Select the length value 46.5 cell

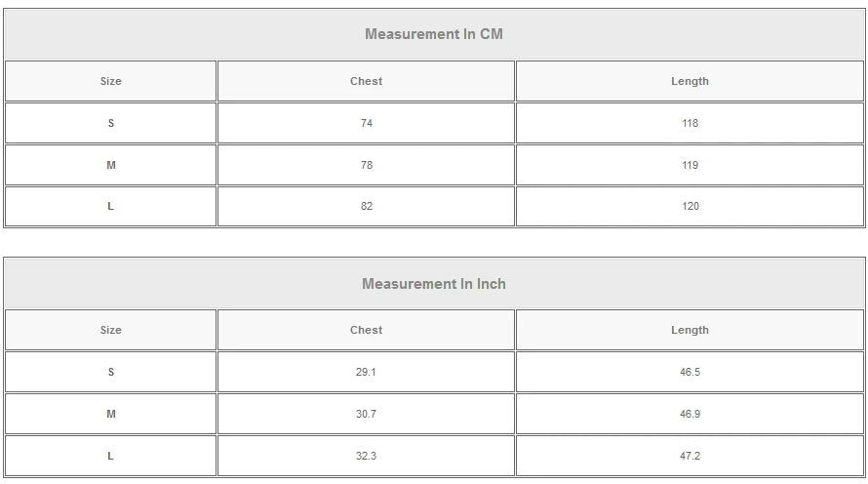(x=690, y=372)
